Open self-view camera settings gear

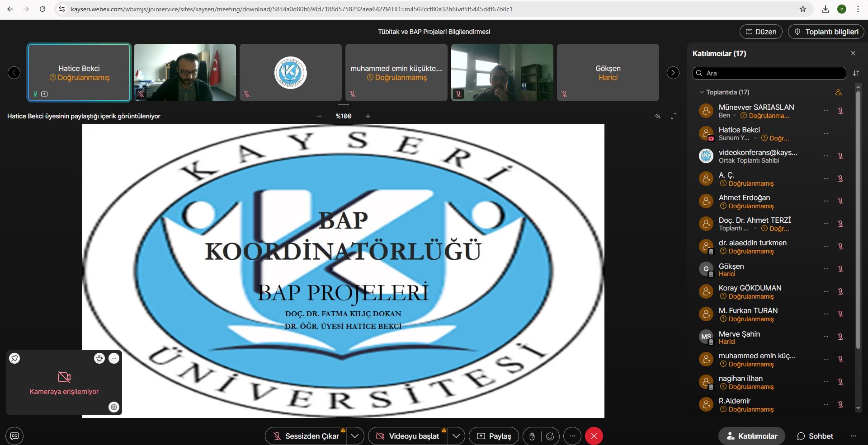tap(114, 407)
